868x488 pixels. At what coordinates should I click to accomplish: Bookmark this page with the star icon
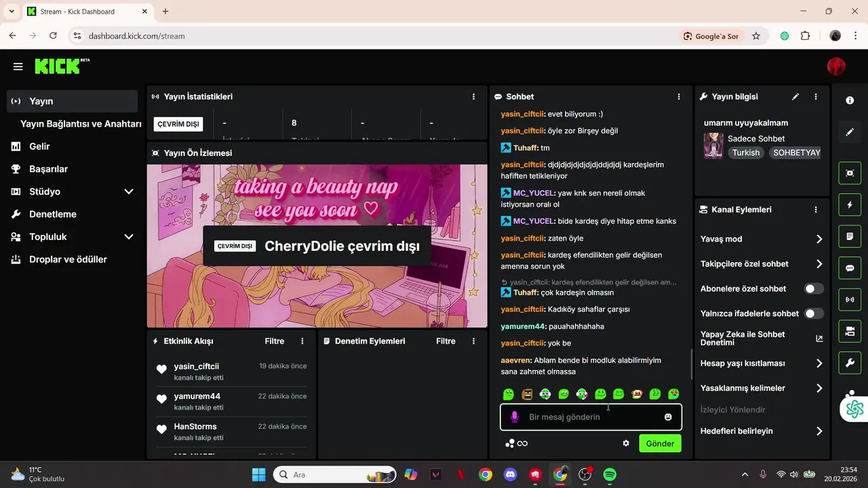(x=756, y=36)
